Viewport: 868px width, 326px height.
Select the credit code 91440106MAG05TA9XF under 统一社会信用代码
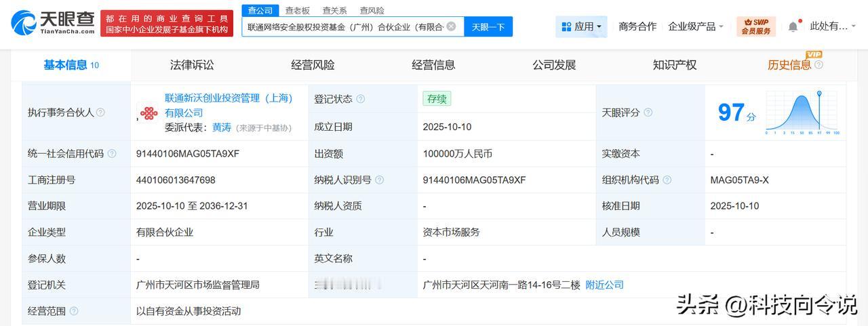click(188, 154)
